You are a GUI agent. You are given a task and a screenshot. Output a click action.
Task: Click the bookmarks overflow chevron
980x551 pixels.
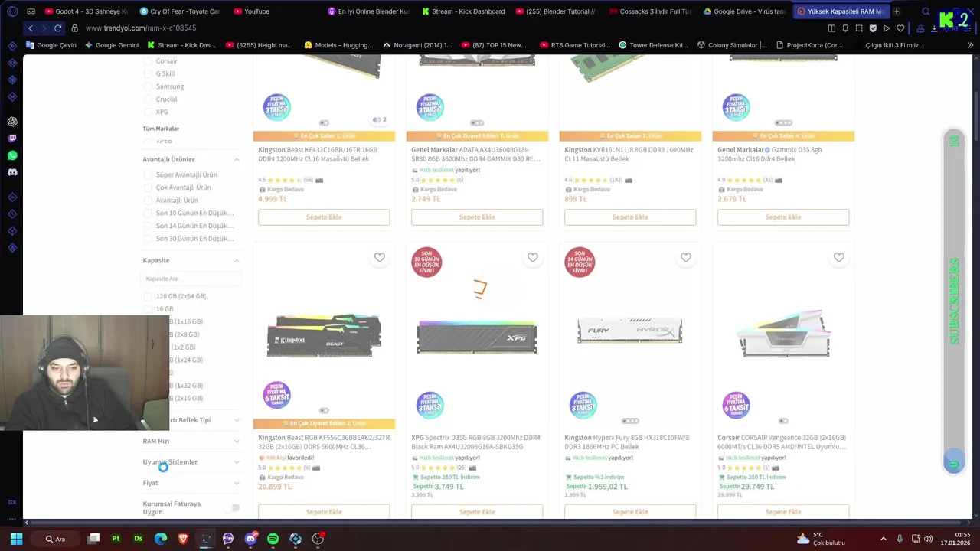pyautogui.click(x=970, y=45)
